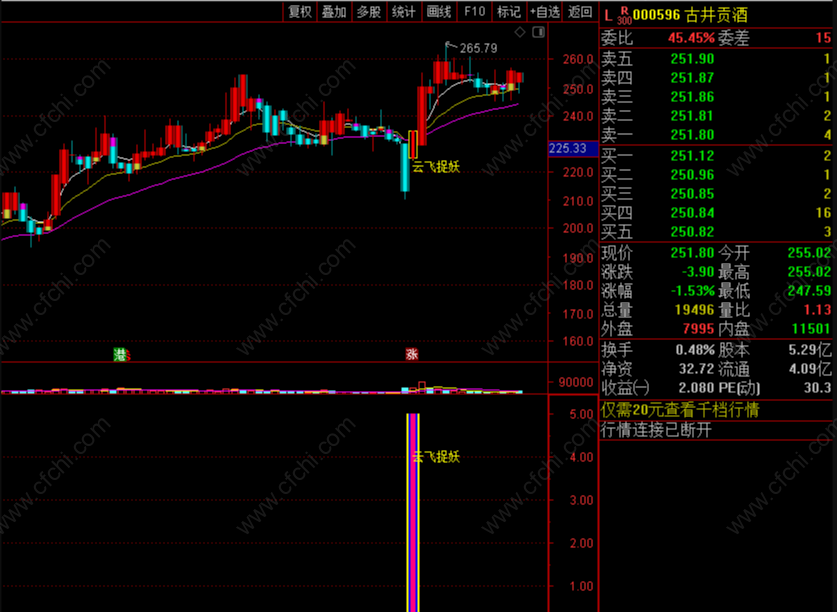
Task: Open the 复权 toolbar option
Action: pos(299,12)
